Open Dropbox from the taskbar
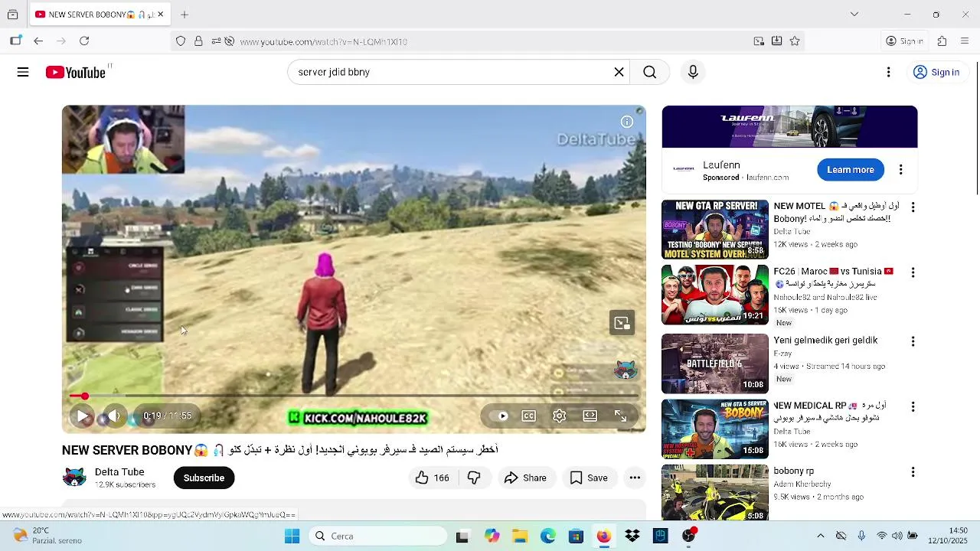 [632, 536]
